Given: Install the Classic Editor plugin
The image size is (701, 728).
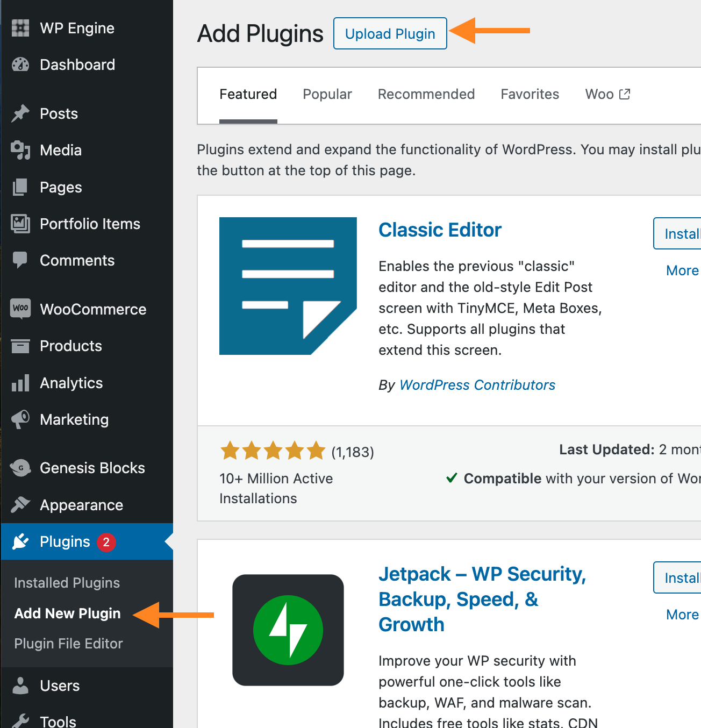Looking at the screenshot, I should [x=678, y=233].
